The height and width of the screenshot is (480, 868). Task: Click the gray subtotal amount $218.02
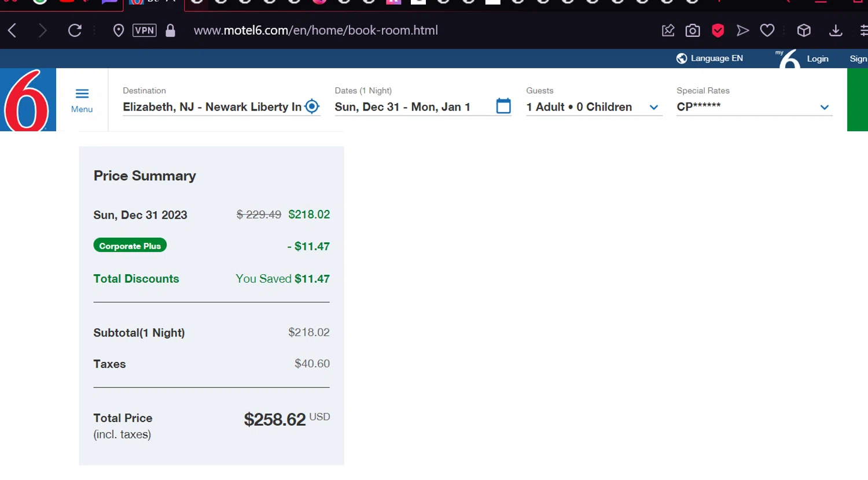click(309, 333)
